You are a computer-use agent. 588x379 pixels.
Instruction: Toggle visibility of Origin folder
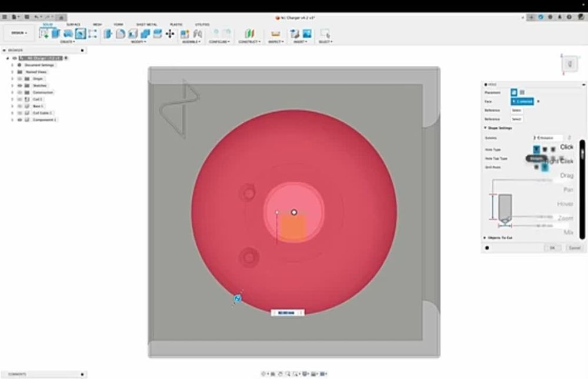[x=19, y=78]
